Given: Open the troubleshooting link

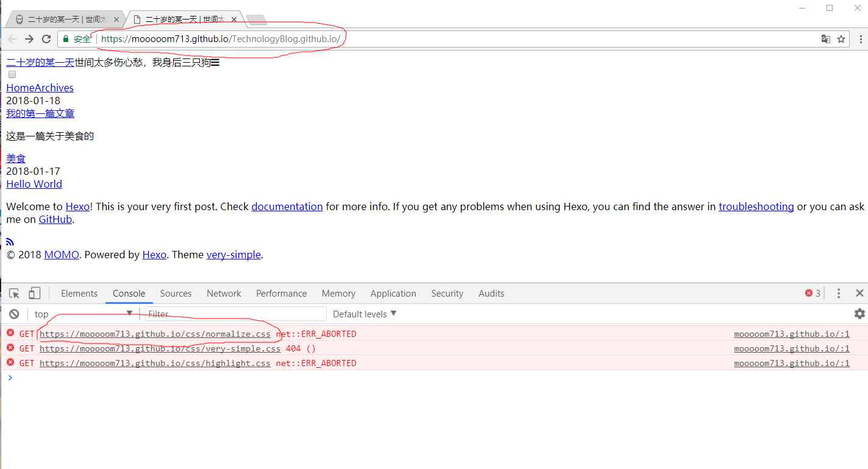Looking at the screenshot, I should (756, 206).
